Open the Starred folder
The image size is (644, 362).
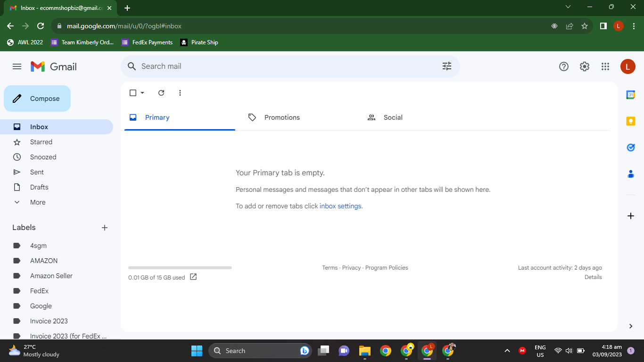pos(57,142)
